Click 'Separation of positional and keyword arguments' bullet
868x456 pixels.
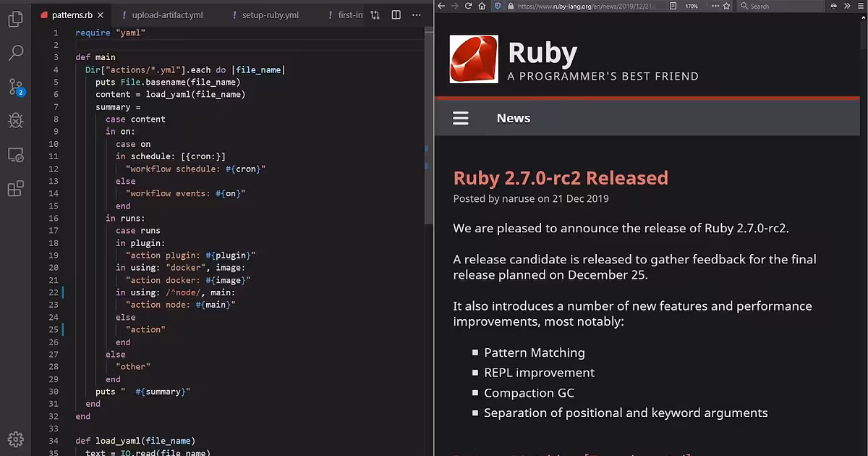point(626,413)
